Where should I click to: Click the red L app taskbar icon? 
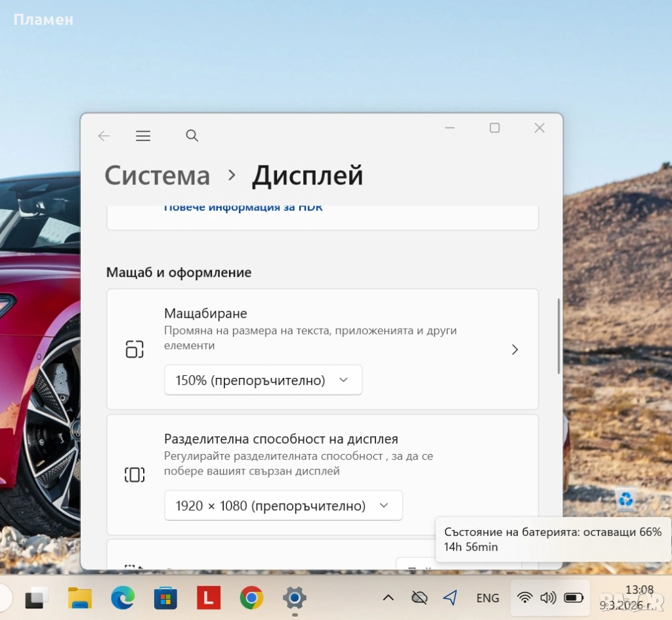pos(209,598)
